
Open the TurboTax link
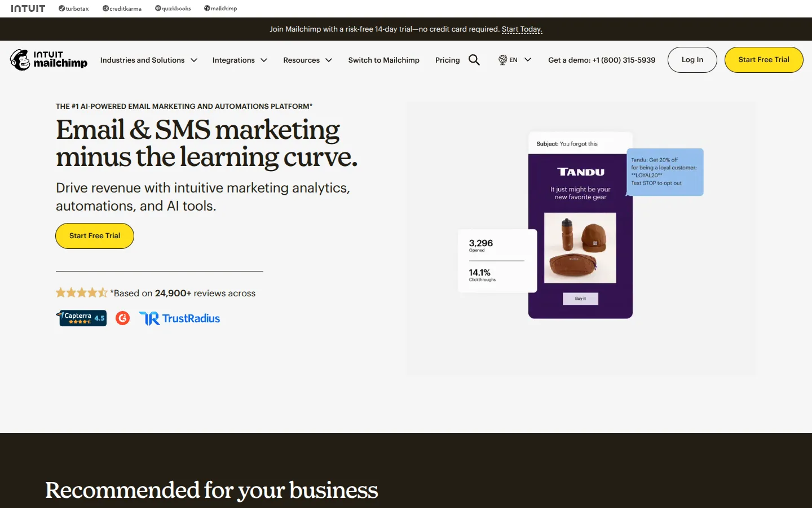coord(74,8)
